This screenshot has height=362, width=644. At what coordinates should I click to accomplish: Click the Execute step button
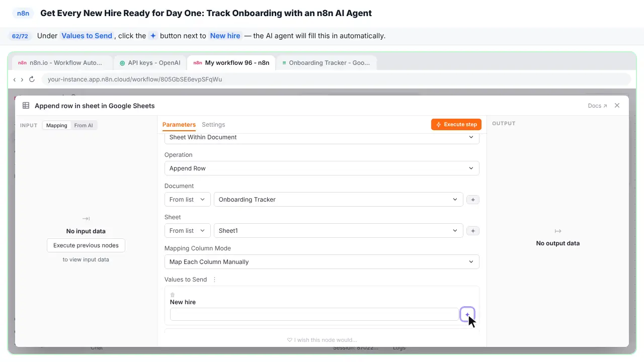coord(456,125)
